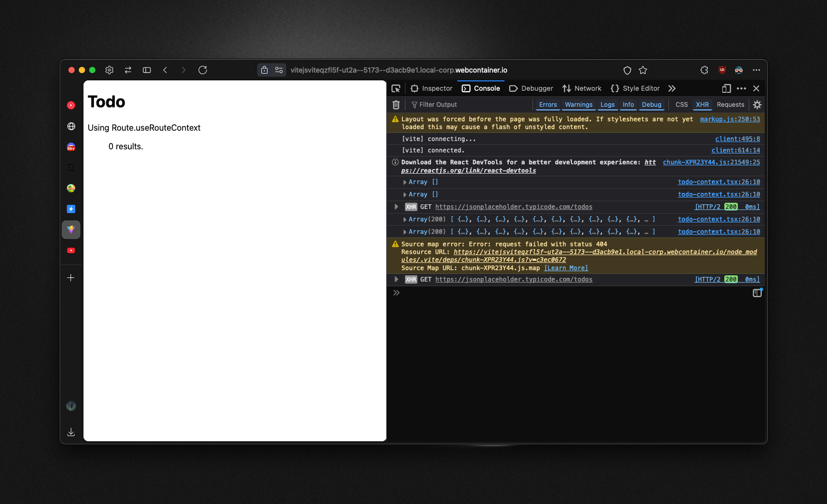Toggle the XHR filter

pos(703,105)
